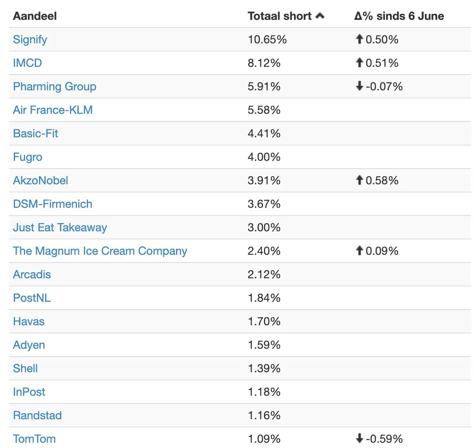The image size is (476, 448).
Task: Sort by the Aandeel column header
Action: coord(34,16)
